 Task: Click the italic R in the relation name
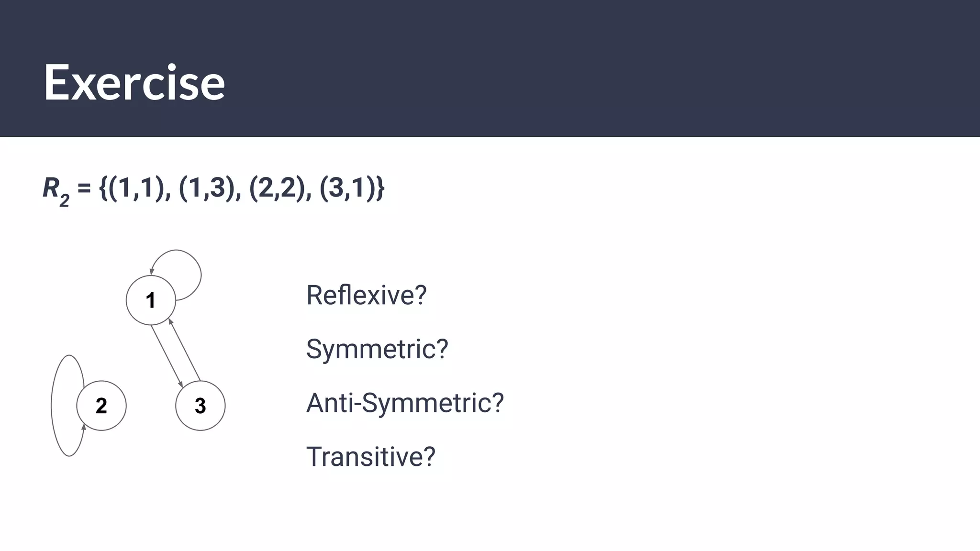tap(50, 187)
